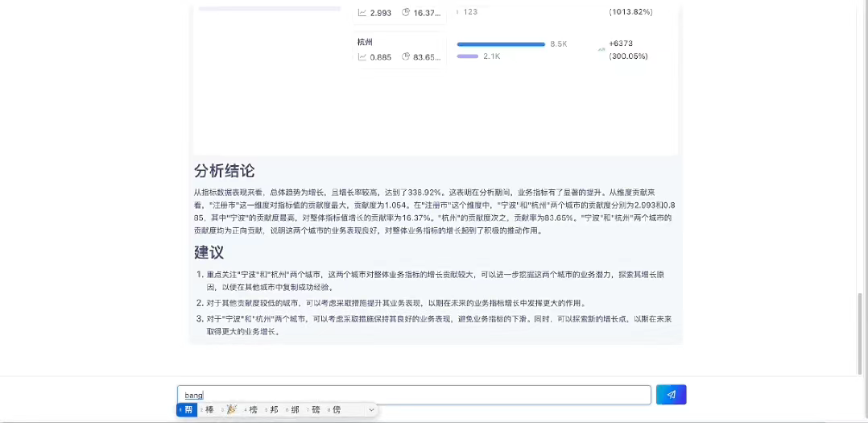This screenshot has height=423, width=868.
Task: Click the up-trend icon beside +6373
Action: click(601, 49)
